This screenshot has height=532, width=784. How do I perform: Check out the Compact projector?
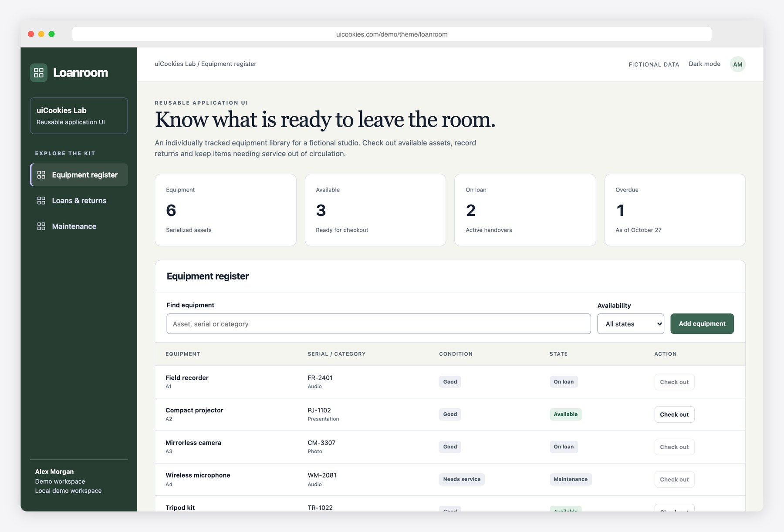[674, 414]
